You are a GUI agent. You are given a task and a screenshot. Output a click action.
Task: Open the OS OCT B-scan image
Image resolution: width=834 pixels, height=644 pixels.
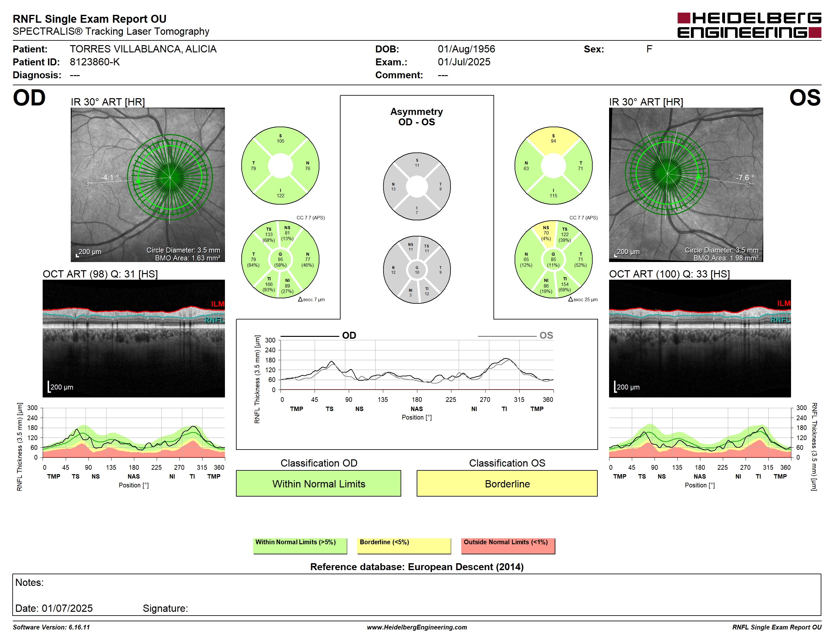(700, 338)
